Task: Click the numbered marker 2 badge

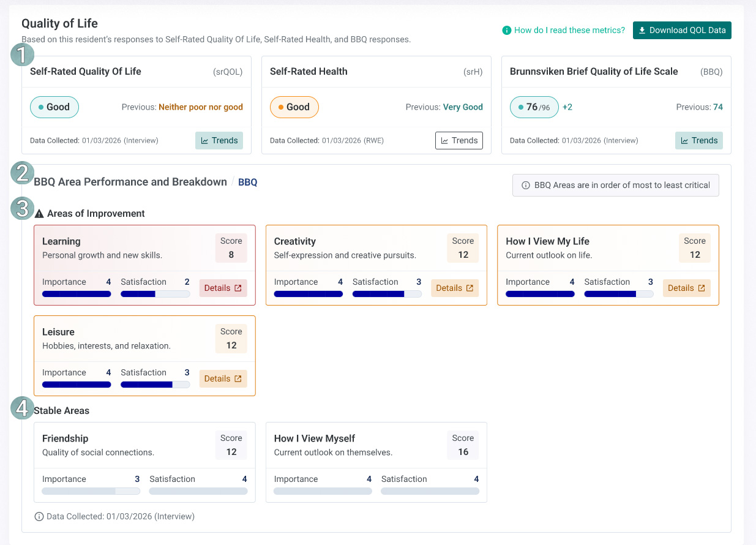Action: coord(23,173)
